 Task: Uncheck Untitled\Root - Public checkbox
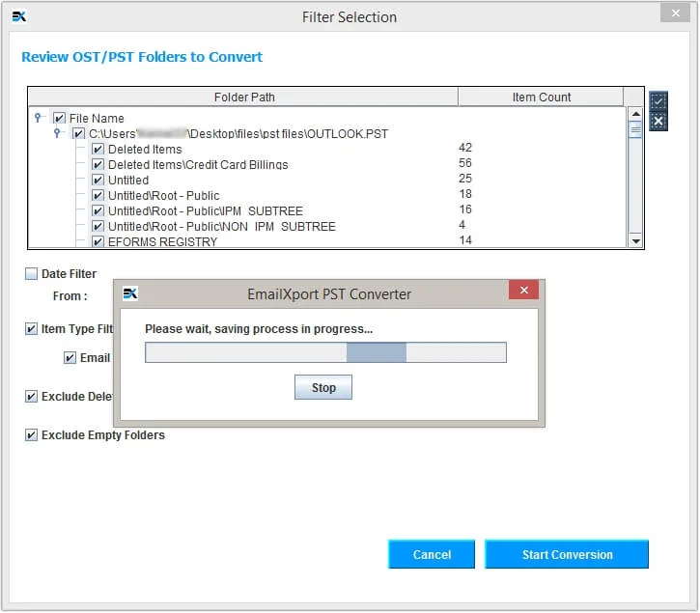[x=98, y=196]
